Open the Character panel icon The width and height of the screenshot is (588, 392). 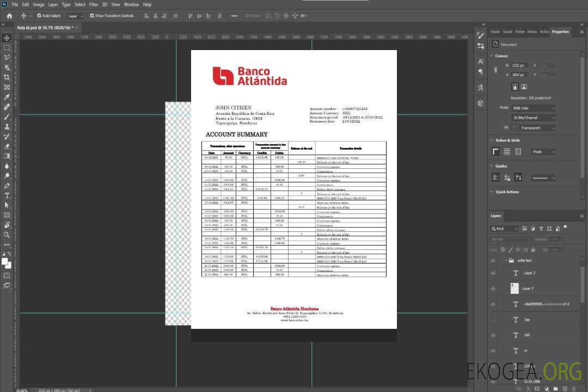[x=481, y=62]
